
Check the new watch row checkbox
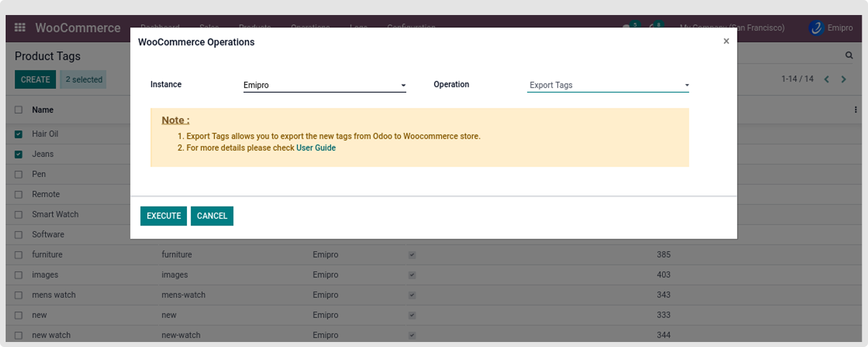tap(19, 335)
